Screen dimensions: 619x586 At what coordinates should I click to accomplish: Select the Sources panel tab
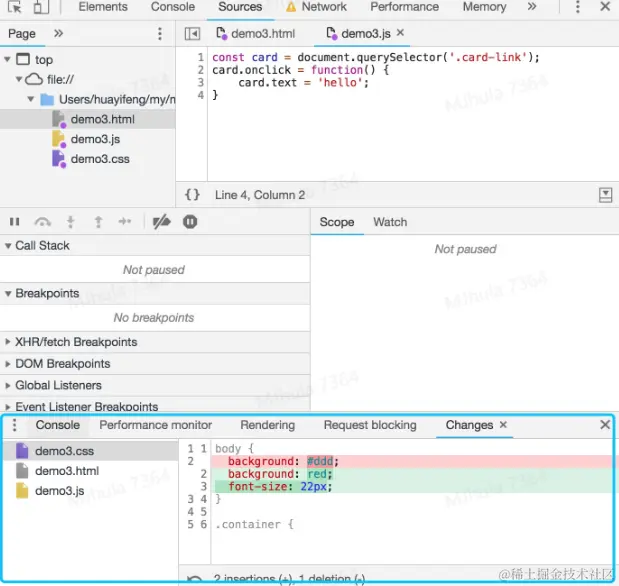240,7
